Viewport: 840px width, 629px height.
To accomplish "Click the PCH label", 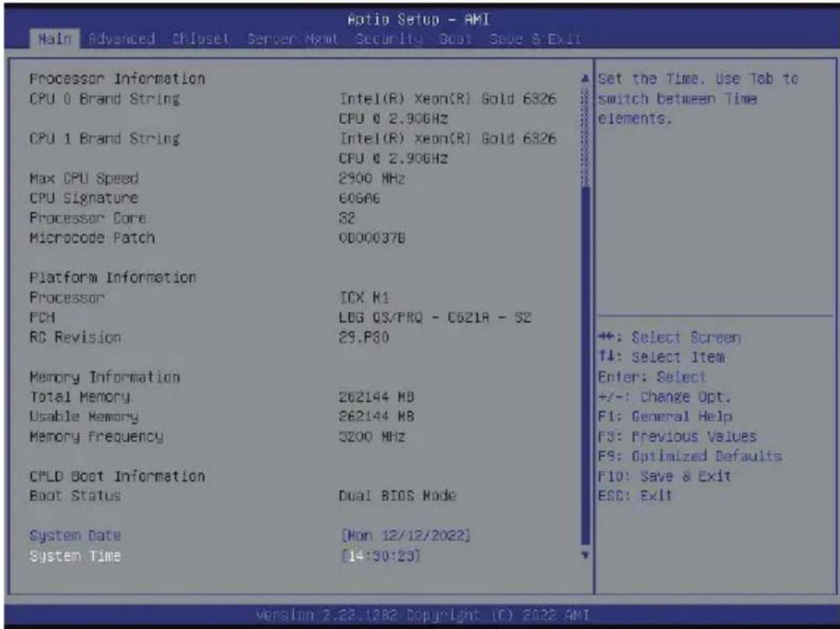I will pyautogui.click(x=42, y=318).
